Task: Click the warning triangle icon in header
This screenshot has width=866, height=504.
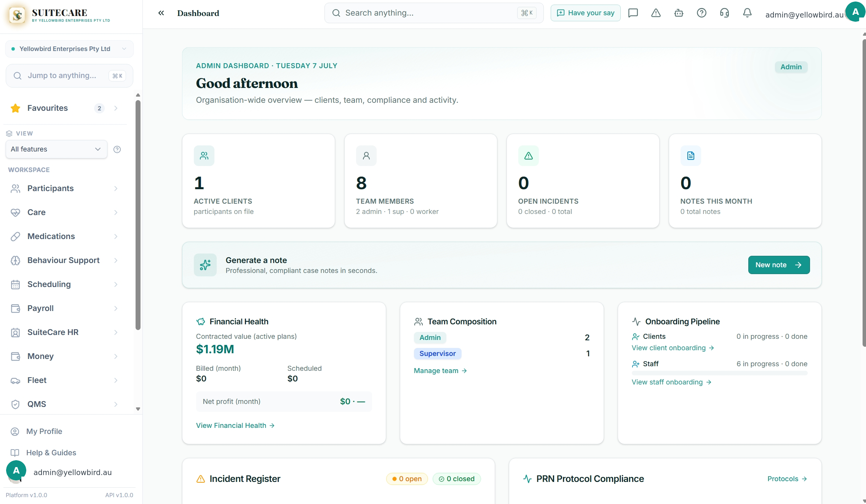Action: coord(656,13)
